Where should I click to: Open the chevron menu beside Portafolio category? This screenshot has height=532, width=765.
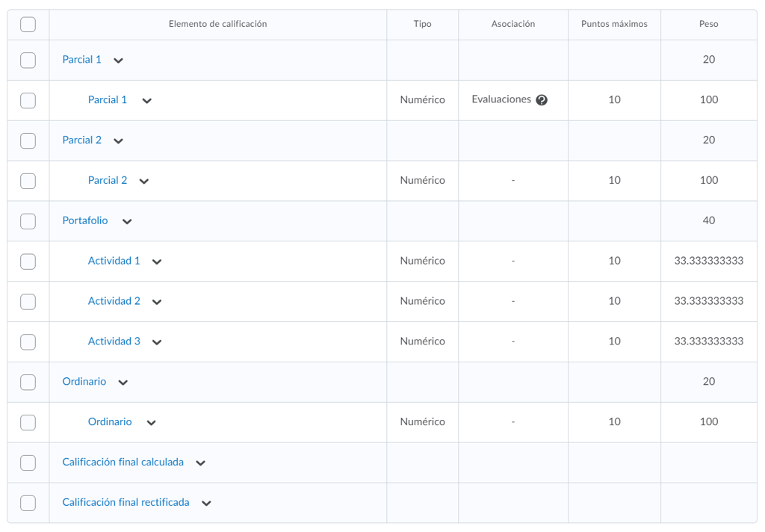[127, 221]
